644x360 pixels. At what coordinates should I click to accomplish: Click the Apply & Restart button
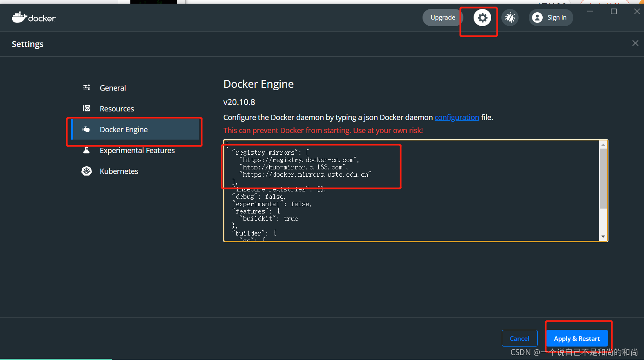click(577, 338)
